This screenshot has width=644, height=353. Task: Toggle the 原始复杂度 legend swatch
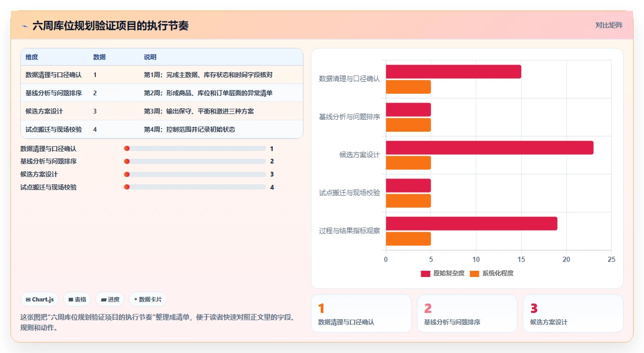click(425, 273)
